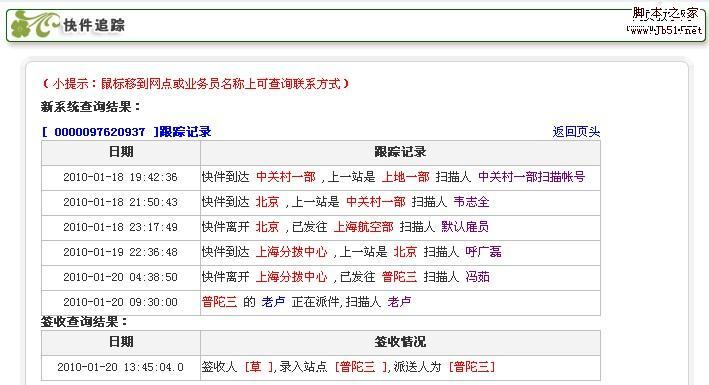Click 上海分拨中心 in the 22:36:48 row
The image size is (709, 385).
click(x=291, y=252)
